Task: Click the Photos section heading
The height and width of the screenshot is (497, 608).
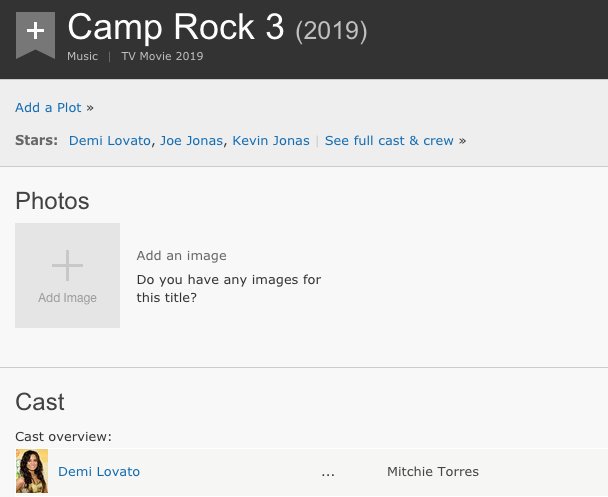Action: click(52, 201)
